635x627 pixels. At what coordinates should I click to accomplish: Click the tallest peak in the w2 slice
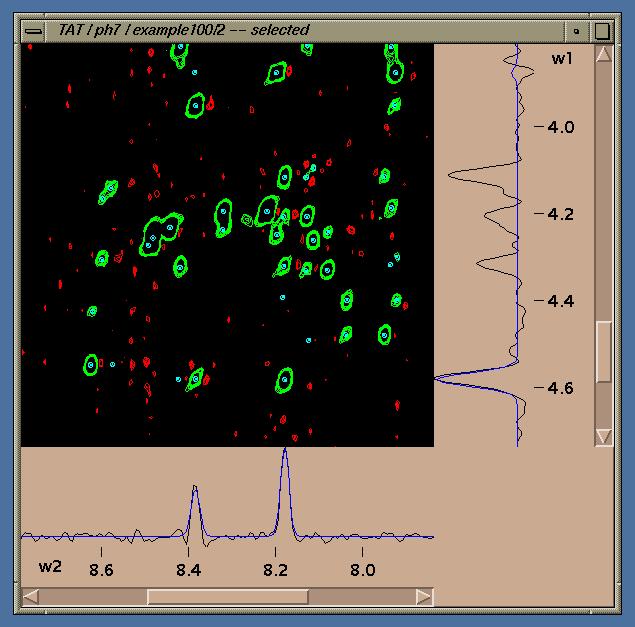coord(285,452)
